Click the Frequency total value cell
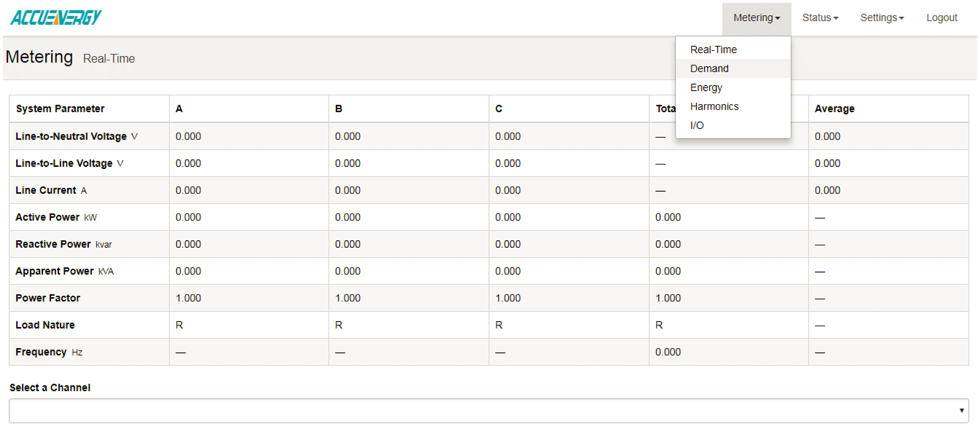The width and height of the screenshot is (980, 435). point(668,352)
